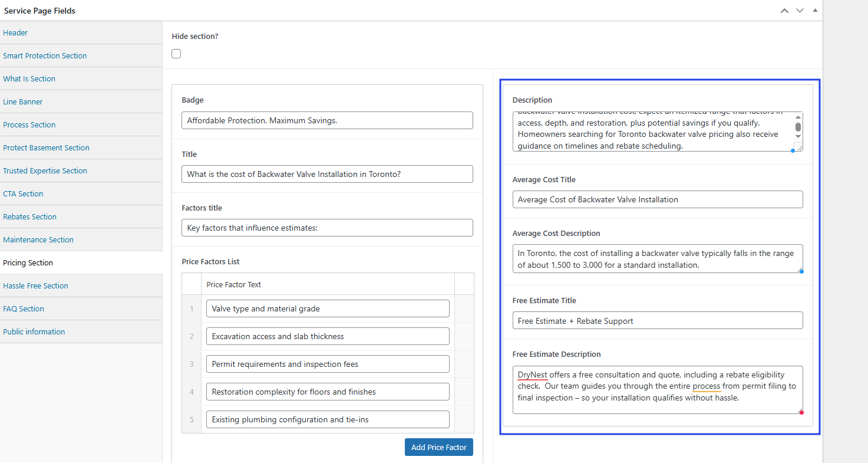Click the Description textarea scrollbar thumb
868x463 pixels.
tap(798, 127)
